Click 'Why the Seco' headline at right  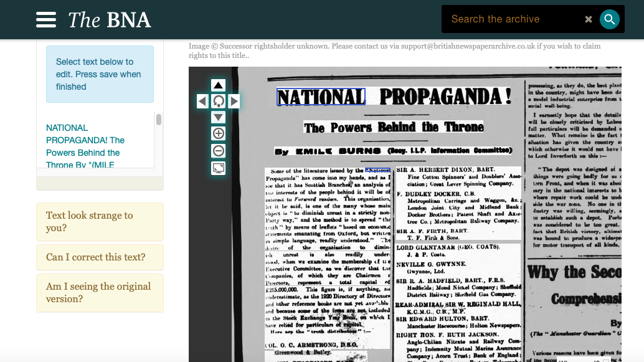(x=574, y=272)
